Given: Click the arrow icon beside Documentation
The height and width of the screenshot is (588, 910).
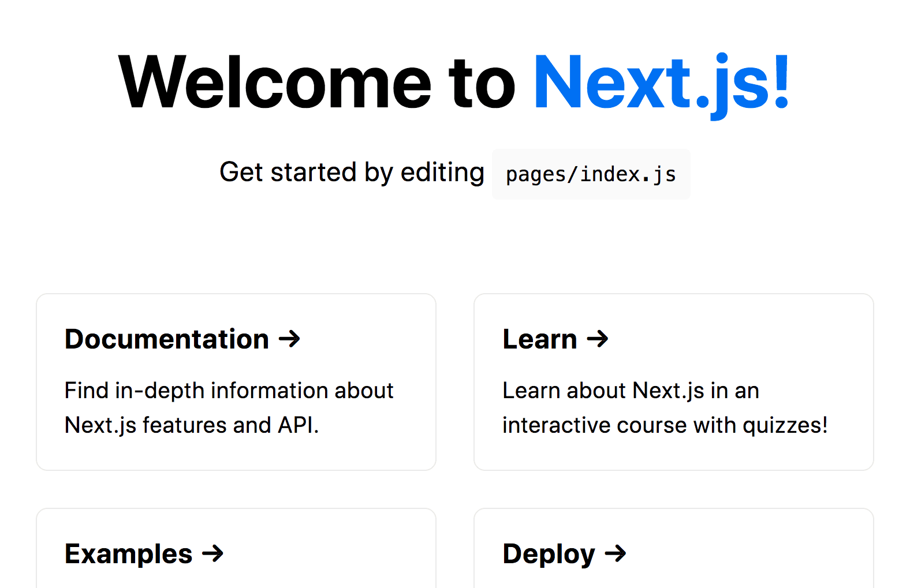Looking at the screenshot, I should pos(289,339).
